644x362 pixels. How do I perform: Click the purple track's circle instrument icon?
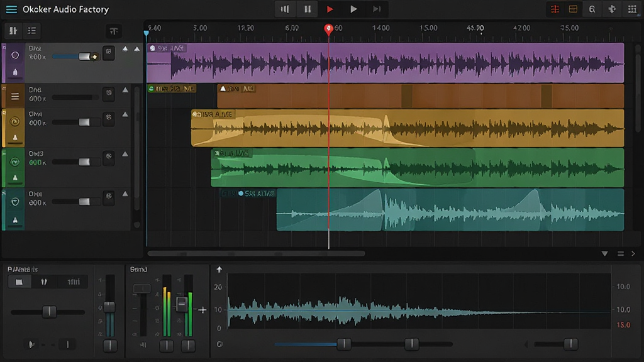15,55
